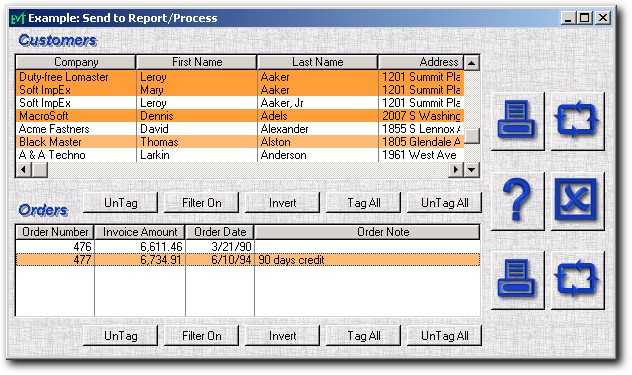Select order number 476 cell
The height and width of the screenshot is (375, 632).
(55, 246)
